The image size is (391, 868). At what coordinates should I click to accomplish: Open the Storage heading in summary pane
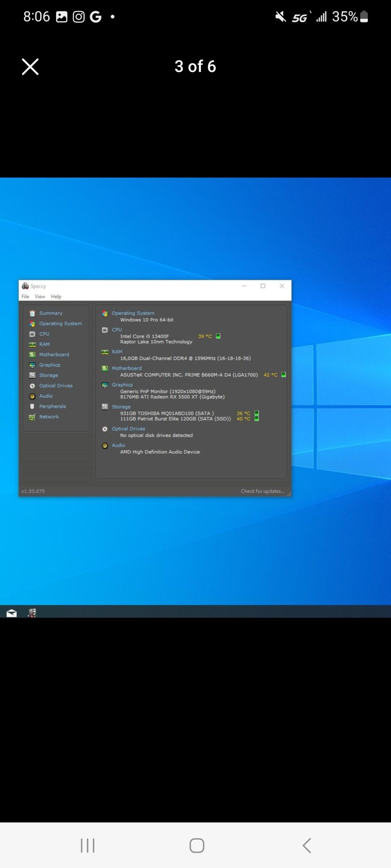[x=121, y=407]
